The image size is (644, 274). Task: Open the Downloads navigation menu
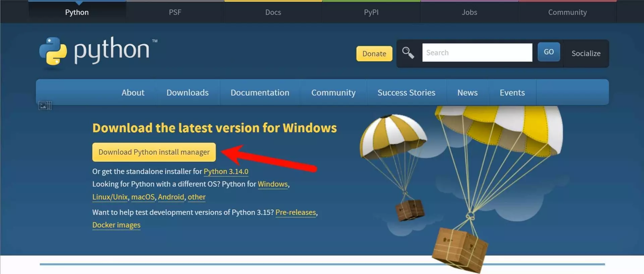[187, 92]
